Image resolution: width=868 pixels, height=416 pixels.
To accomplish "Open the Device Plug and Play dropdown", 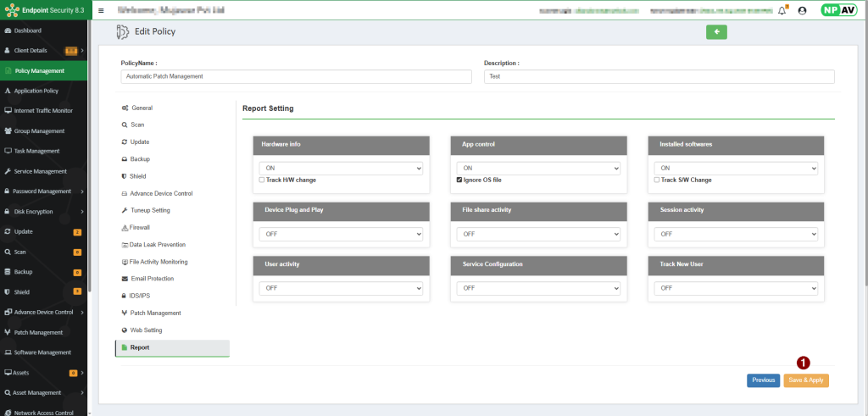I will (340, 233).
